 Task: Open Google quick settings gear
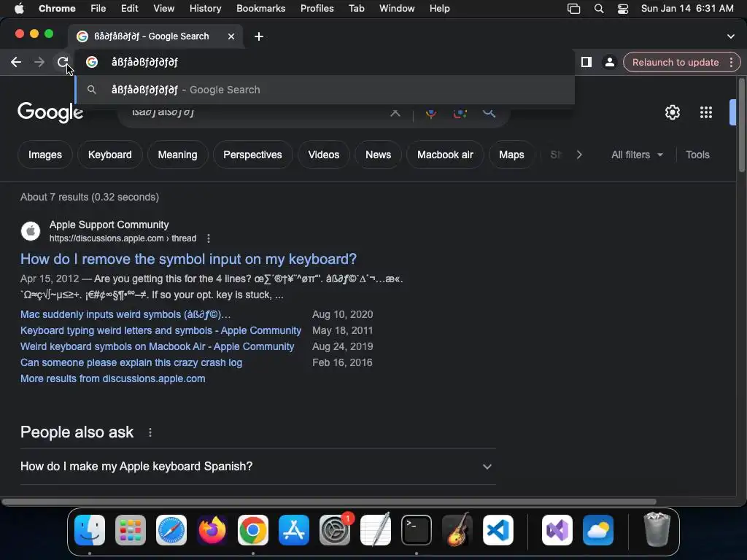point(672,112)
